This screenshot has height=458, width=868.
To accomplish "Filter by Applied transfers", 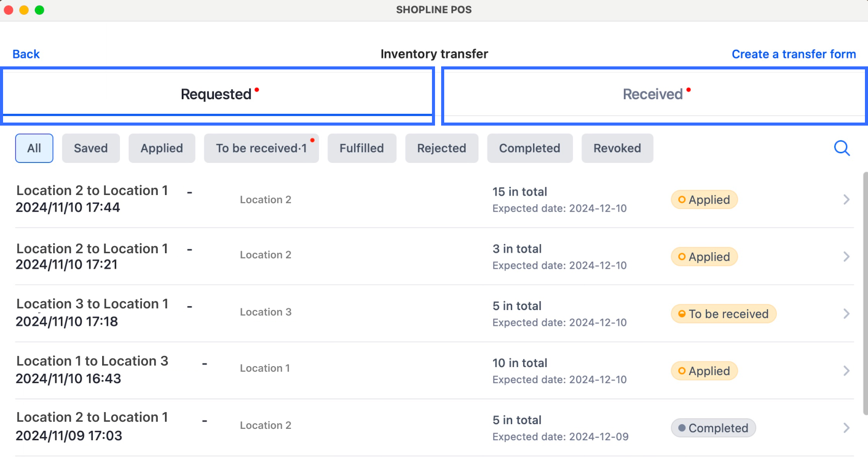I will [162, 148].
